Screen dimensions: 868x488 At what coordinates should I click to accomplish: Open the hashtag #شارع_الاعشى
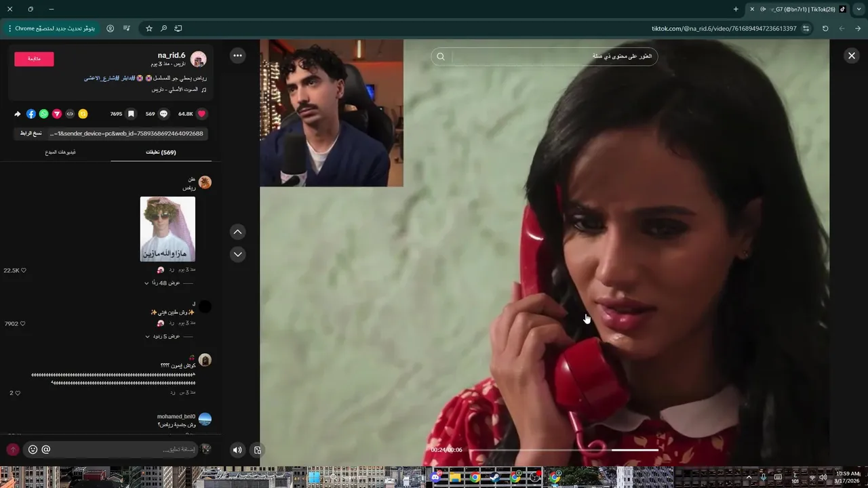101,78
